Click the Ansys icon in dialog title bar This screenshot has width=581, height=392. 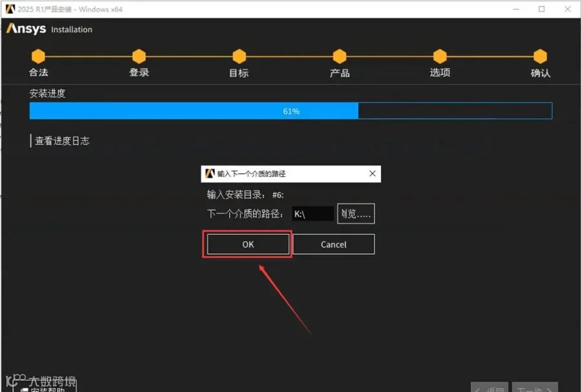(x=210, y=173)
